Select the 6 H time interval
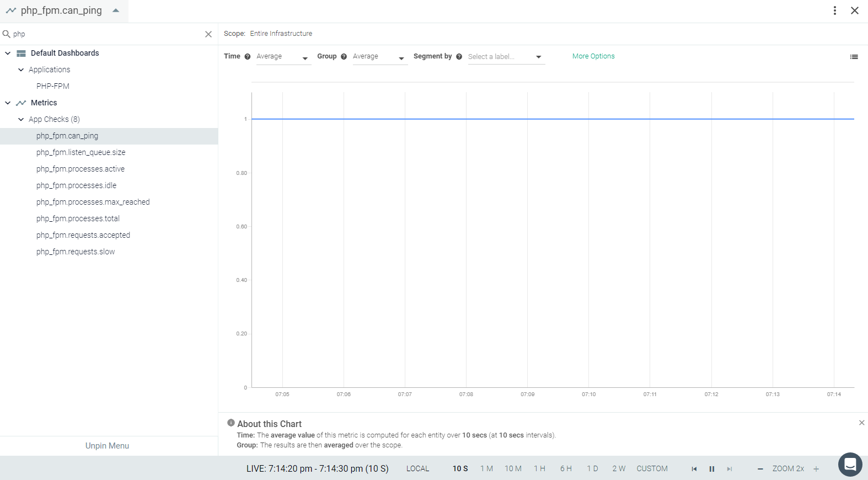Viewport: 868px width, 480px height. 566,469
